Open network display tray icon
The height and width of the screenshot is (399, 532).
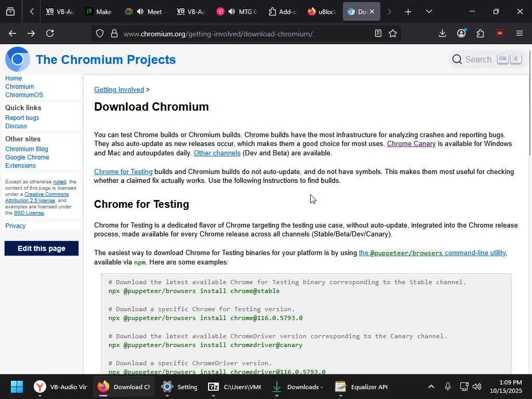pos(464,387)
